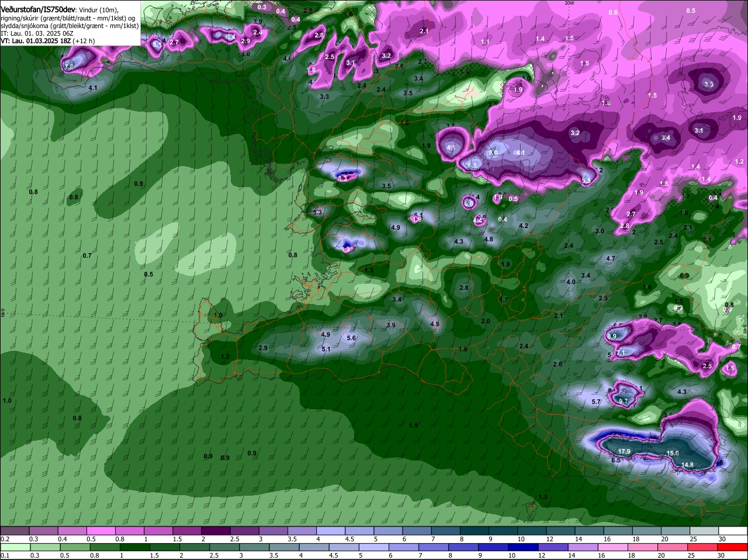Click the 0.2 label under the snow legend

pyautogui.click(x=5, y=539)
